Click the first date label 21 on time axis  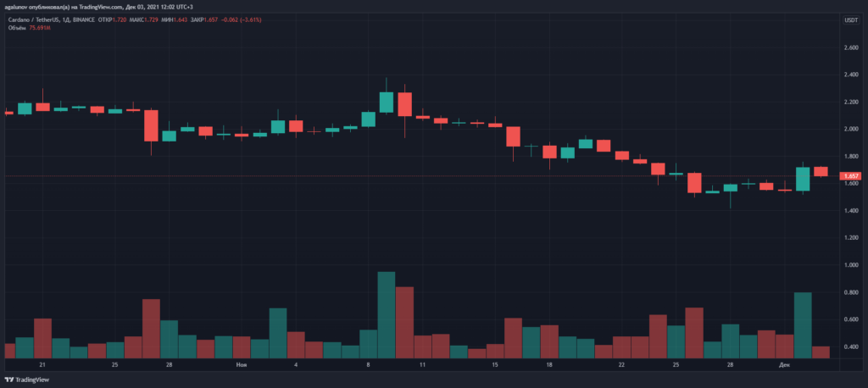42,365
